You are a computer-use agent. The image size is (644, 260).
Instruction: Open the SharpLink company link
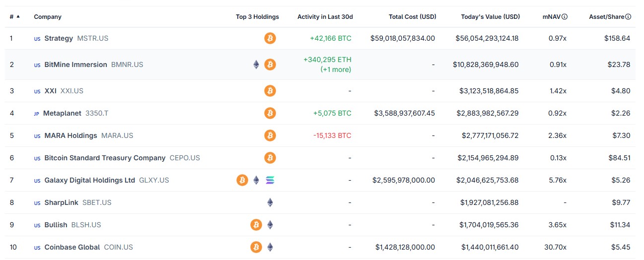tap(61, 202)
